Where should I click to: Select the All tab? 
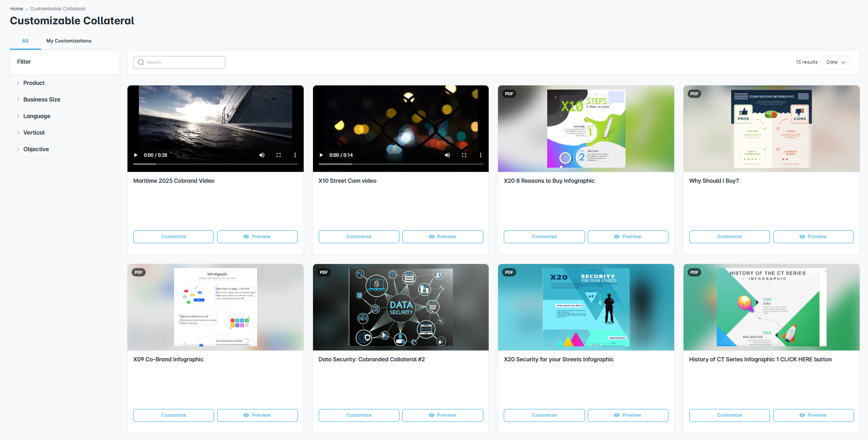click(x=25, y=41)
